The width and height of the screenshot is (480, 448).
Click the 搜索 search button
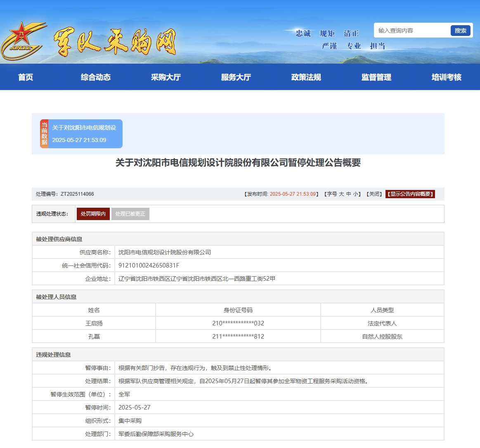pyautogui.click(x=460, y=31)
